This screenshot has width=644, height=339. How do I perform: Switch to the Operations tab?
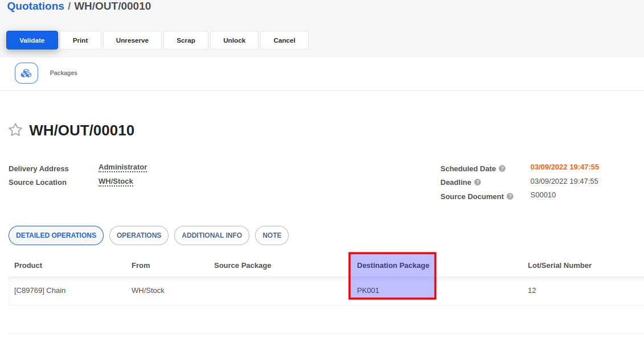click(x=139, y=235)
